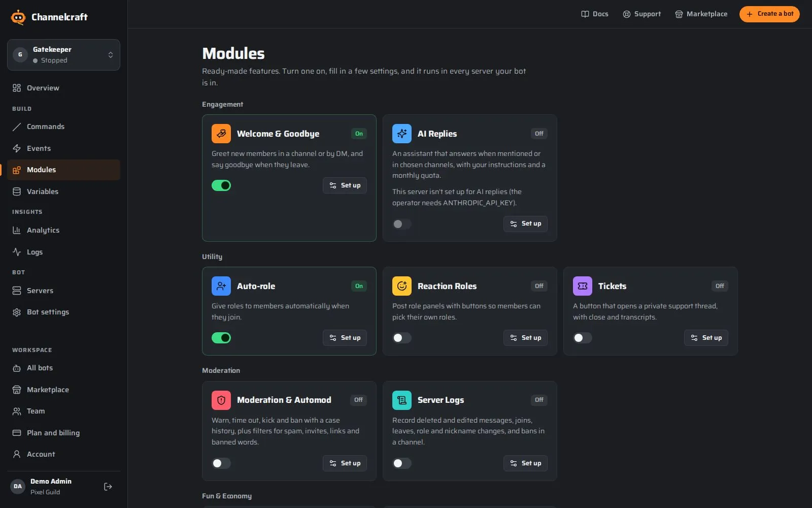This screenshot has height=508, width=812.
Task: Go to Overview in the sidebar
Action: click(x=63, y=88)
